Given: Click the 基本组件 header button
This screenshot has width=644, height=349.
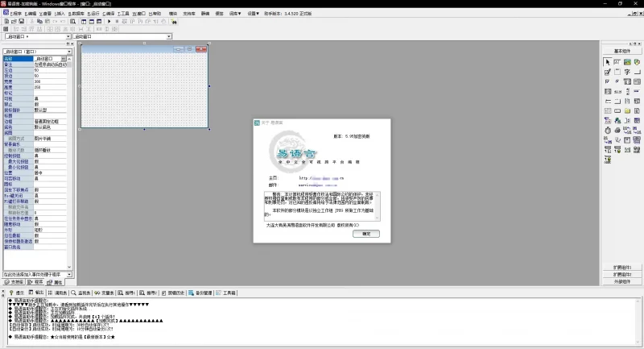Looking at the screenshot, I should 622,50.
